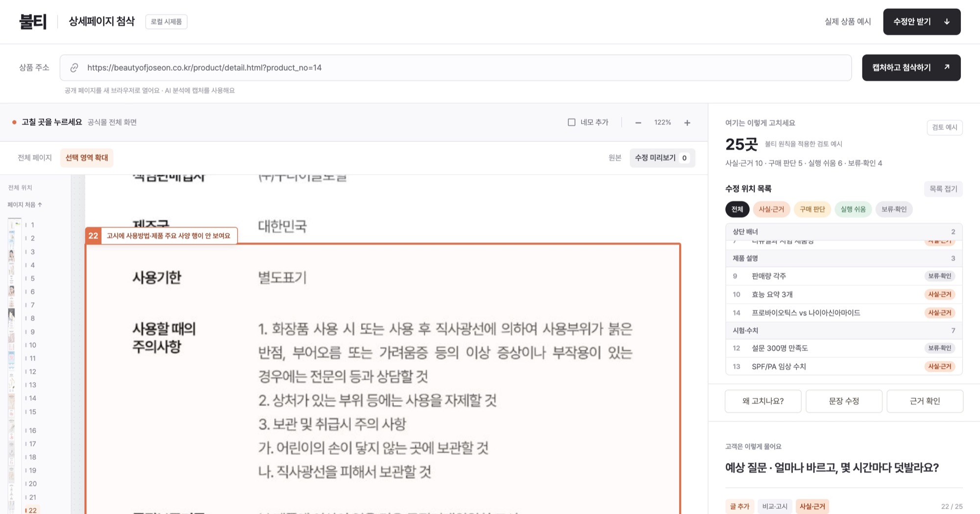Screen dimensions: 980x514
Task: Select 선택 영역 확대 tab
Action: pyautogui.click(x=87, y=157)
